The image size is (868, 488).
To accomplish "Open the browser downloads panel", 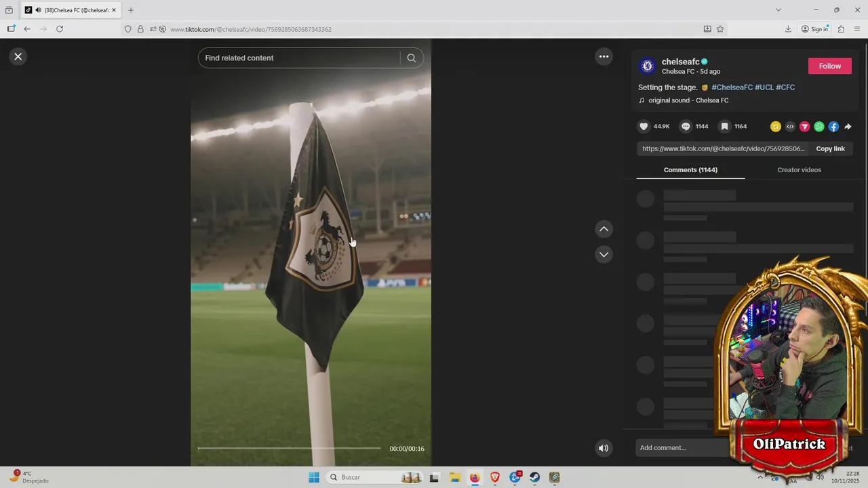I will click(x=788, y=29).
